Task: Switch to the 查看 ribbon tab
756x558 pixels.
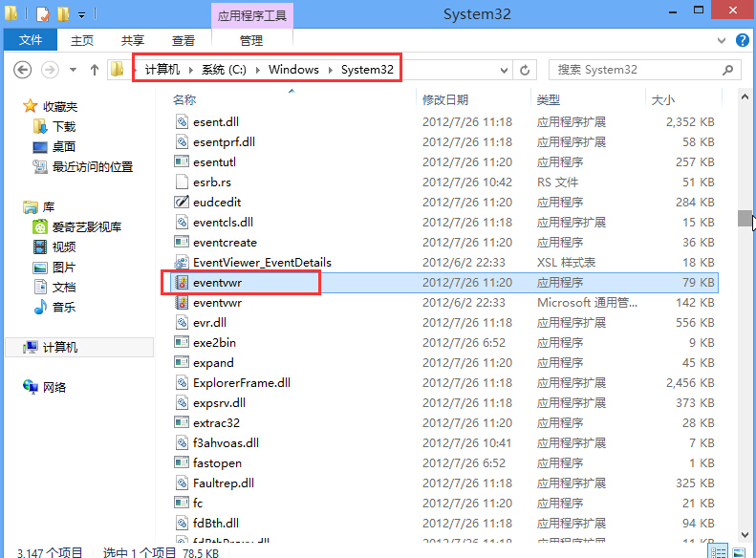Action: click(x=183, y=40)
